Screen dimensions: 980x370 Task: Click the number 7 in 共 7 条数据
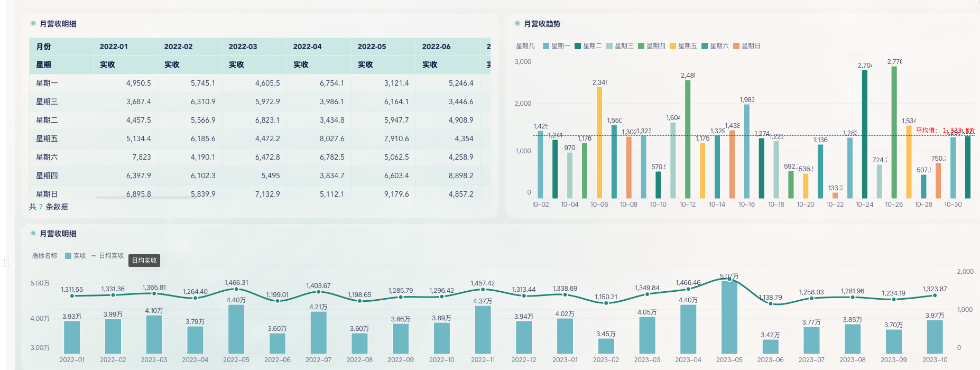coord(41,207)
